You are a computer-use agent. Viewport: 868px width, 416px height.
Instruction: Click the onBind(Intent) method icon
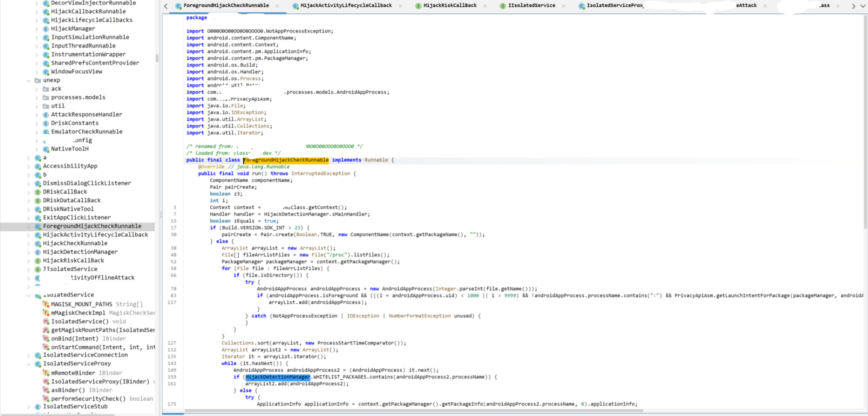pyautogui.click(x=46, y=339)
